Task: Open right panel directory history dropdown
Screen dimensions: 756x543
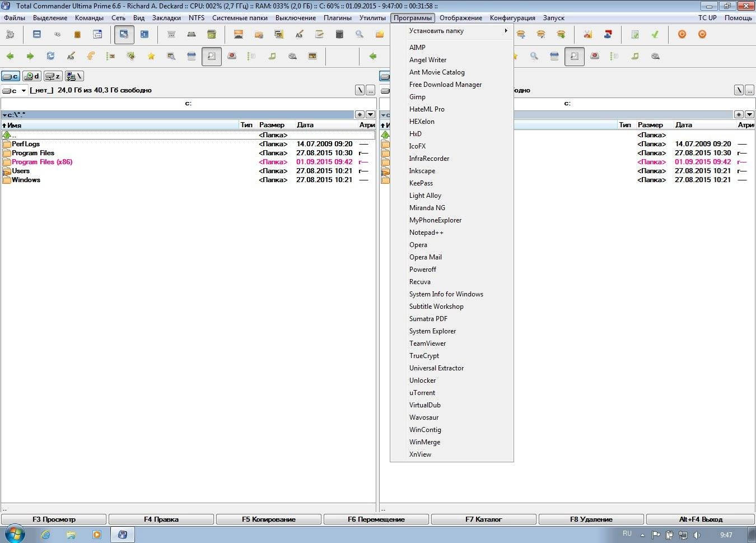Action: coord(749,114)
